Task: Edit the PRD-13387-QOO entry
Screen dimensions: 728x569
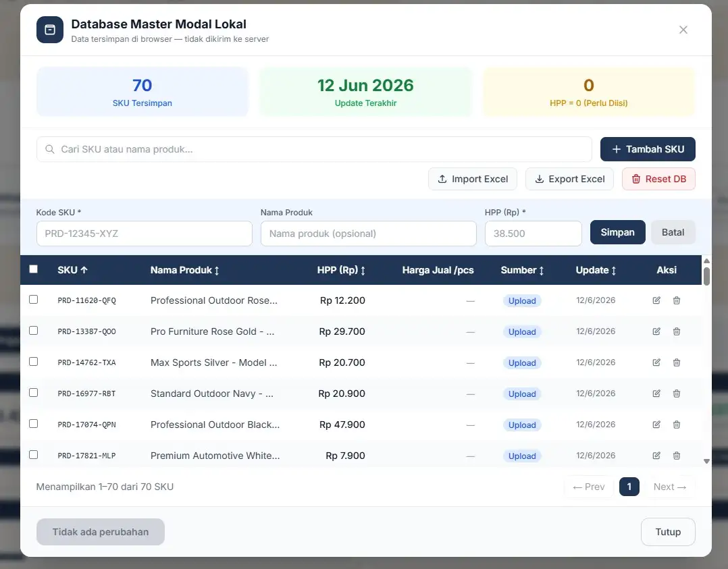Action: coord(656,331)
